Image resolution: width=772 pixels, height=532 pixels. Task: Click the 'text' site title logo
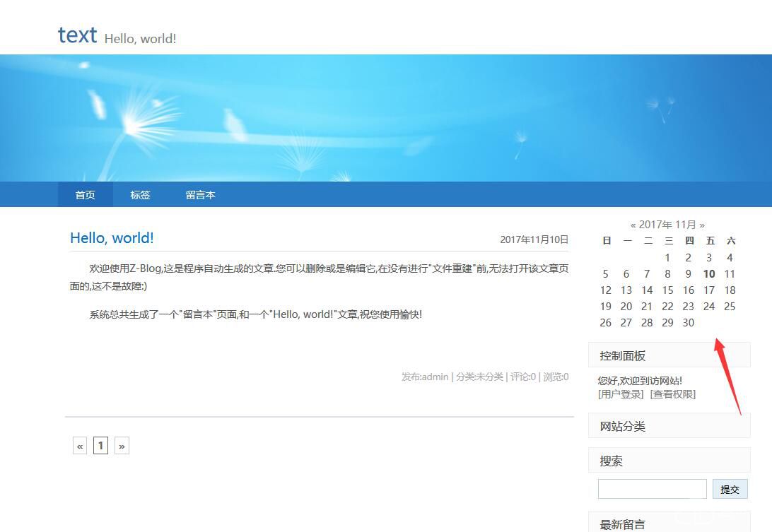point(77,35)
